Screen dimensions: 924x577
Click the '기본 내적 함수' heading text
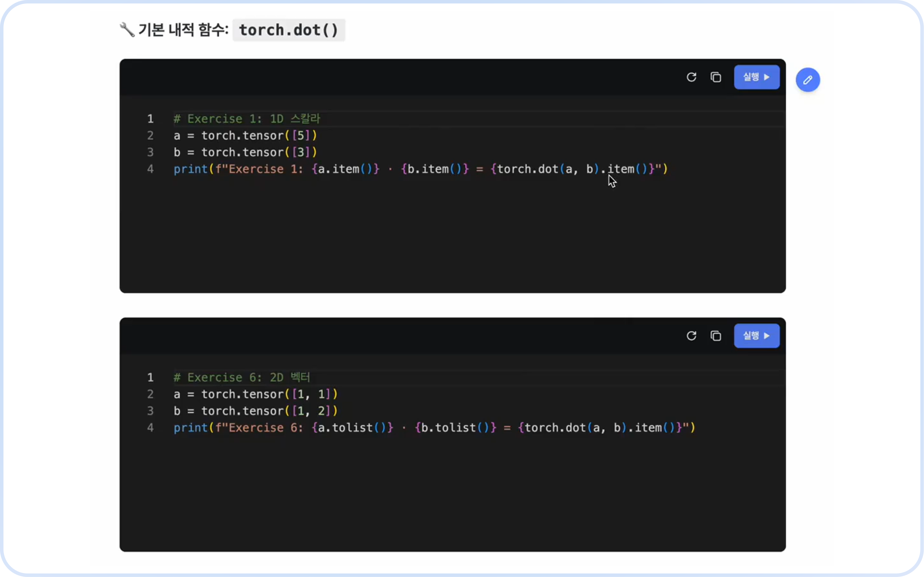tap(183, 30)
